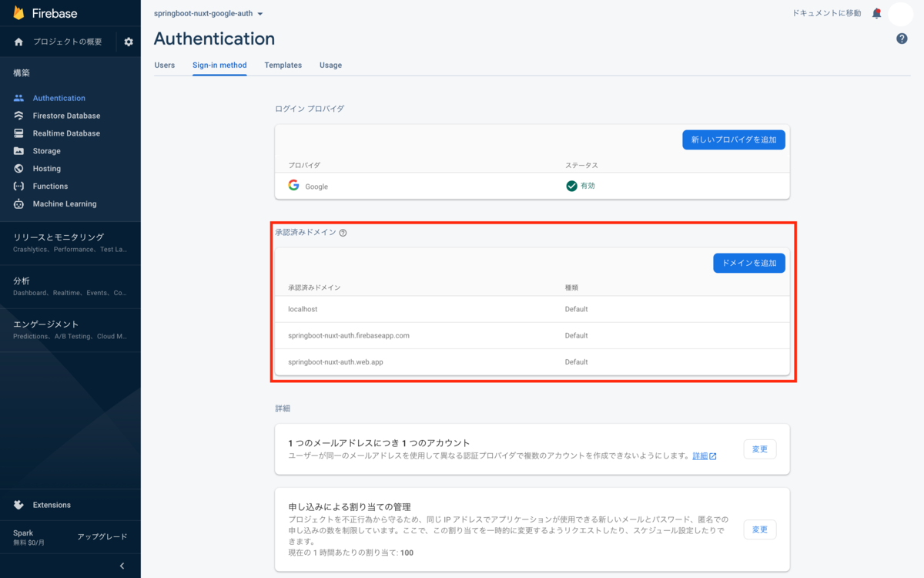Click the Functions brackets icon
Image resolution: width=924 pixels, height=578 pixels.
pyautogui.click(x=18, y=187)
